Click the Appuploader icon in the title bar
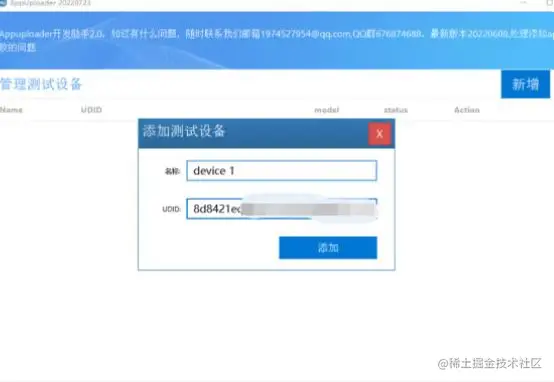 click(3, 3)
